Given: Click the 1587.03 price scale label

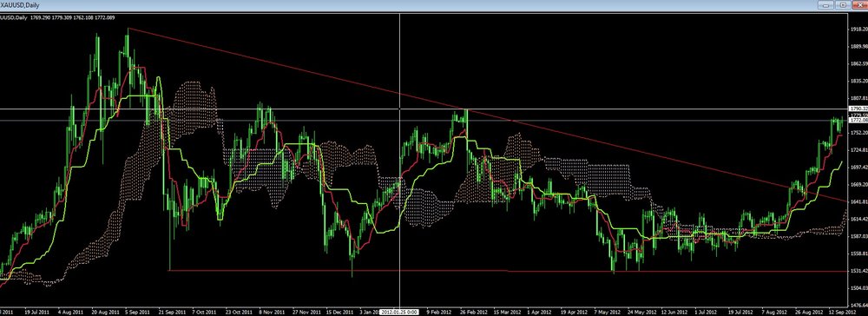Looking at the screenshot, I should [x=858, y=236].
